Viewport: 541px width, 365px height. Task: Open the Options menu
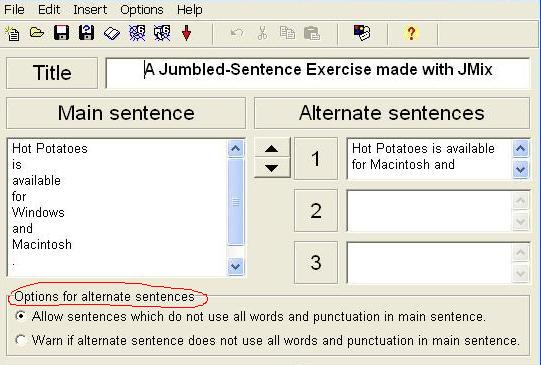click(x=142, y=9)
